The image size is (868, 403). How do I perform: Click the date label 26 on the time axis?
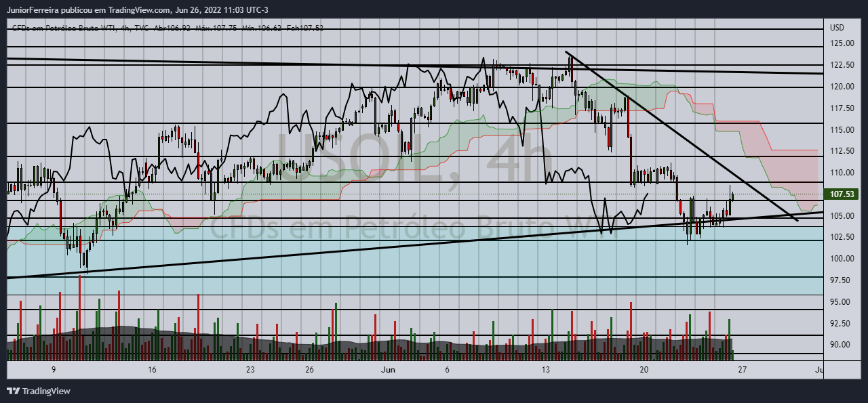[309, 370]
